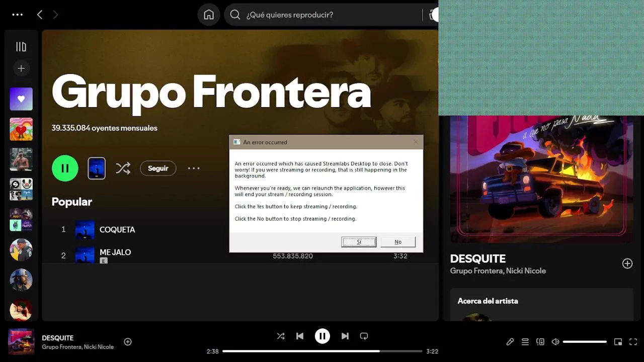The image size is (644, 362).
Task: Play the song ME JALO
Action: pyautogui.click(x=115, y=252)
